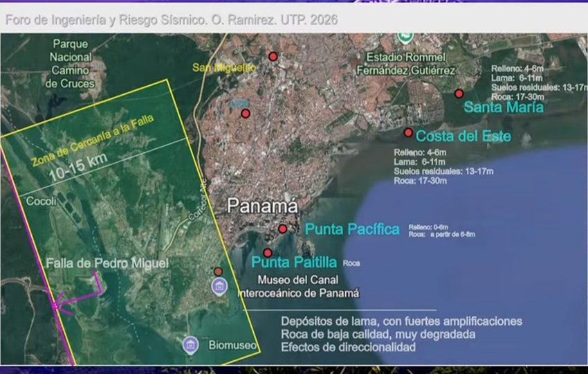Select the red dot right of San Miguelito label
Viewport: 588px width, 374px height.
[273, 57]
